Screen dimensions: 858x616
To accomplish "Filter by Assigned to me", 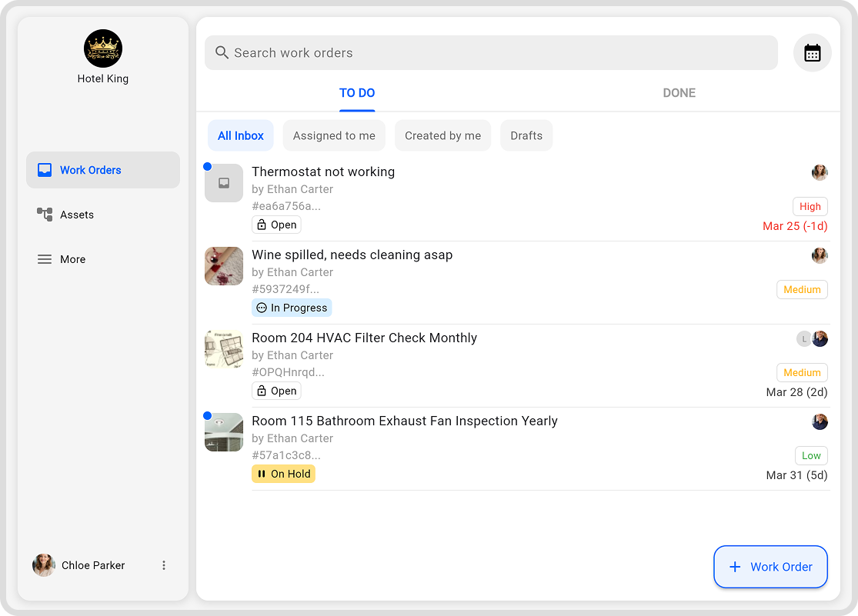I will [x=334, y=135].
